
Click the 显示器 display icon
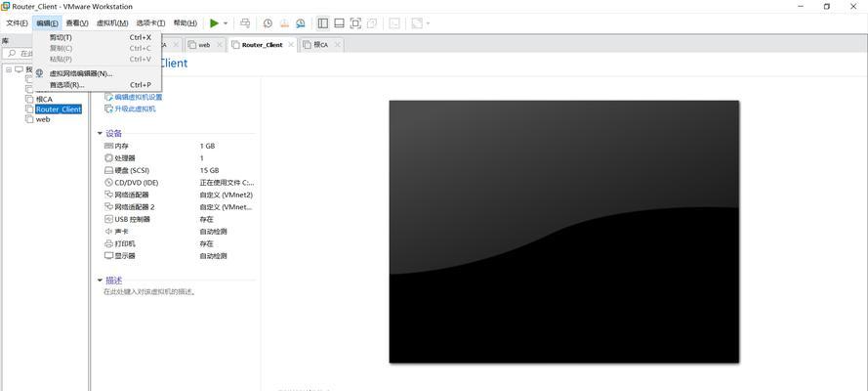pos(108,256)
